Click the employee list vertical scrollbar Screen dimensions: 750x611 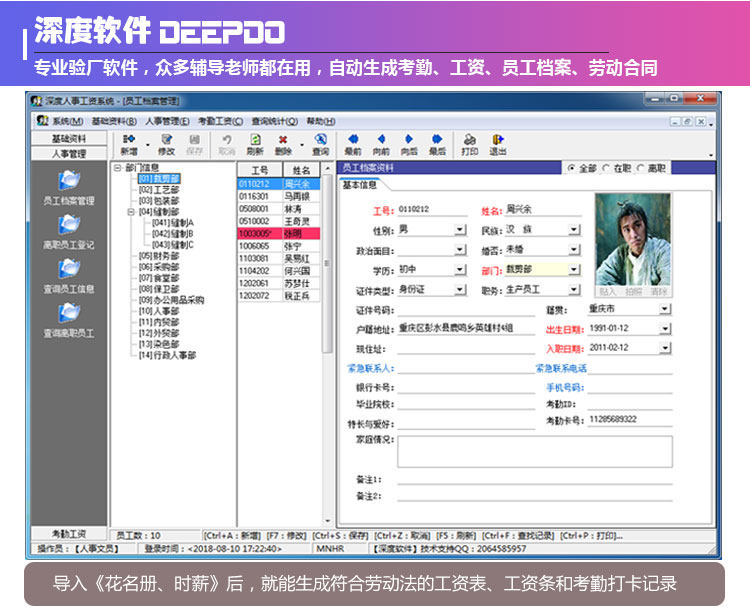pyautogui.click(x=328, y=263)
